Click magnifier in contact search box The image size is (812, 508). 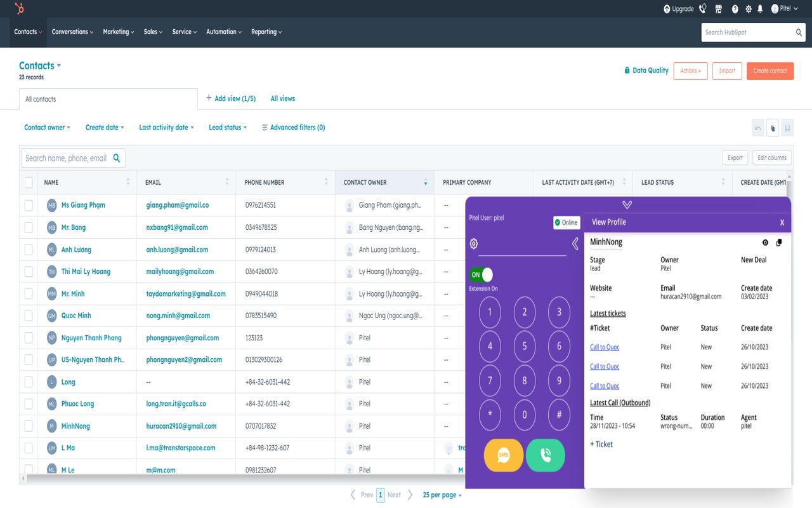click(x=117, y=158)
